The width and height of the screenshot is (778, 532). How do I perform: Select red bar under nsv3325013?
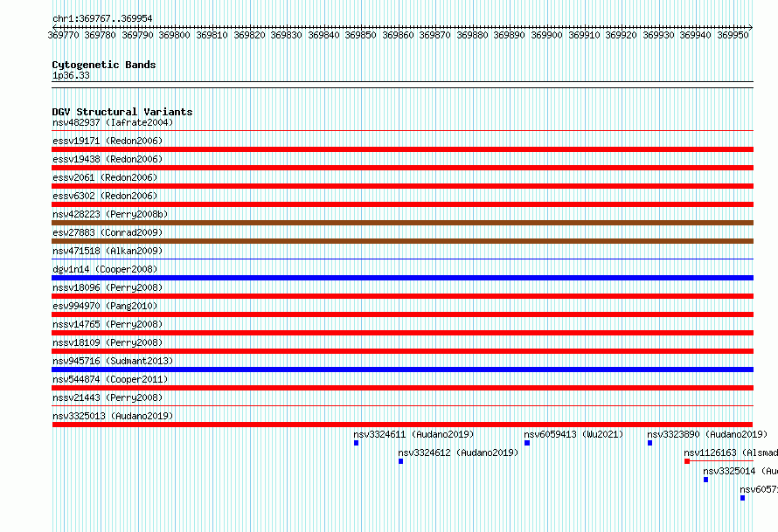(402, 425)
